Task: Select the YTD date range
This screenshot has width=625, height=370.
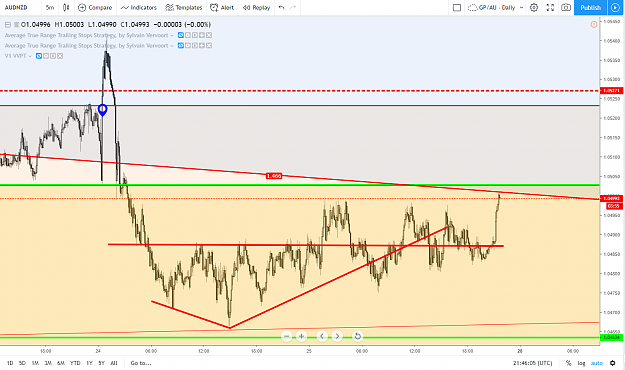Action: click(75, 363)
